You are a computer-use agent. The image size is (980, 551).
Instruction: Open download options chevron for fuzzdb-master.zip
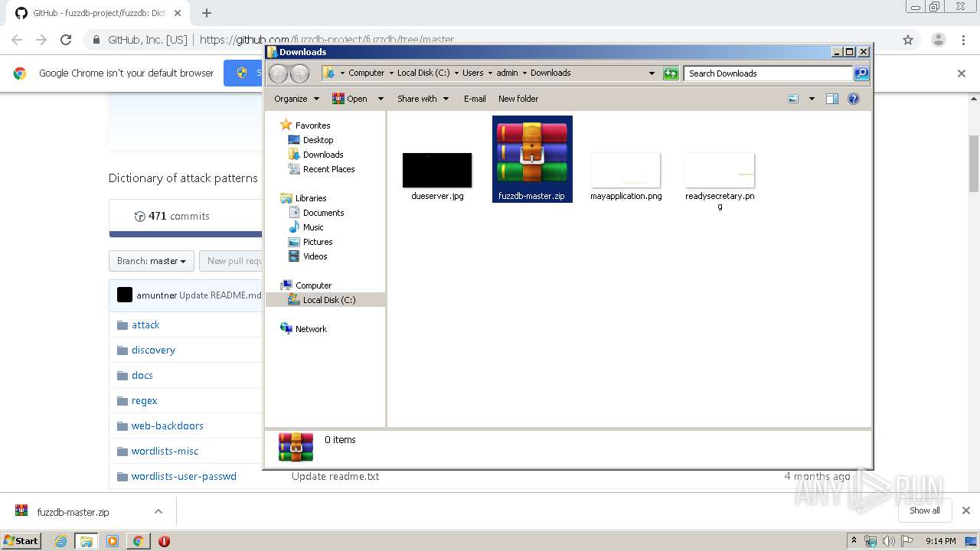158,511
